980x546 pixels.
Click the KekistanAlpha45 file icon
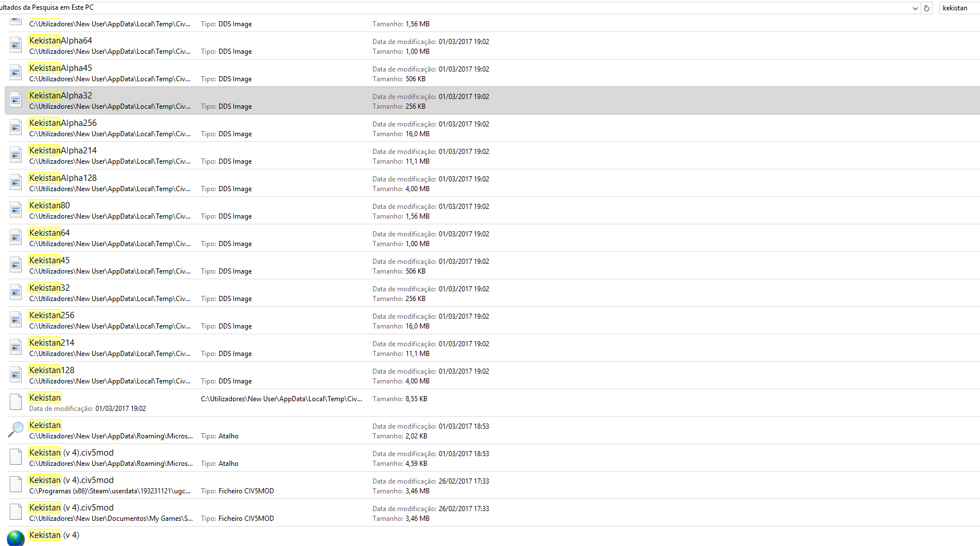16,73
